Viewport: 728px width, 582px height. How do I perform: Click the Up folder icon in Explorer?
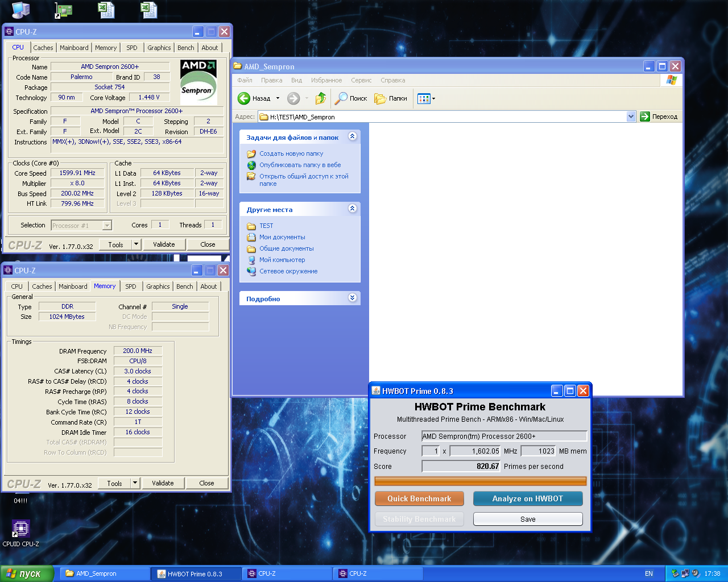pos(321,98)
